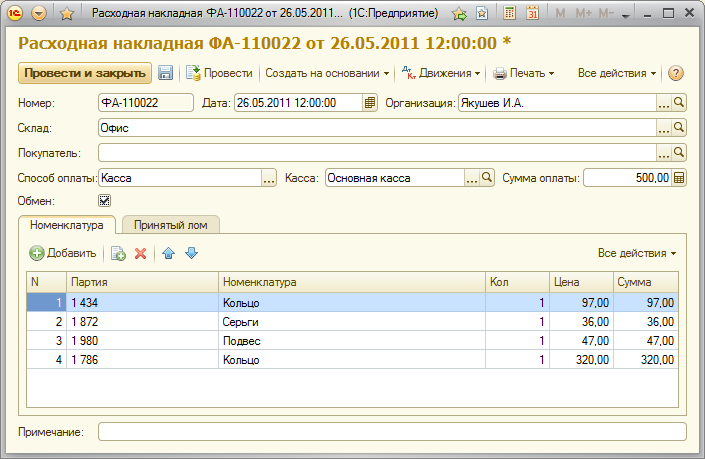Open Организация with magnifier icon
The width and height of the screenshot is (705, 459).
679,103
